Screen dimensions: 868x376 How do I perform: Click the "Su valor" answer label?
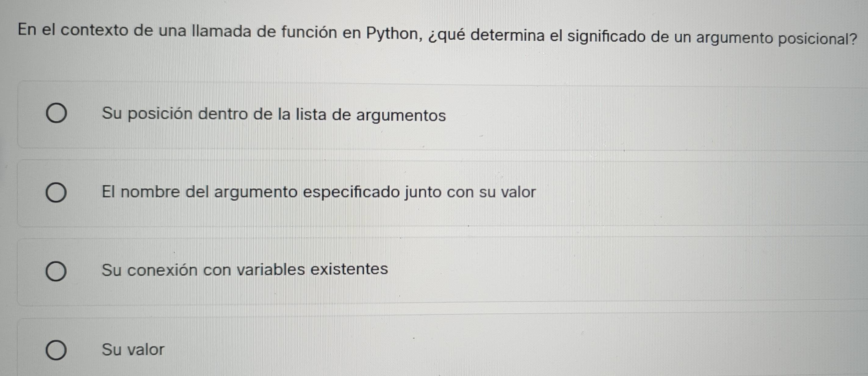click(133, 349)
